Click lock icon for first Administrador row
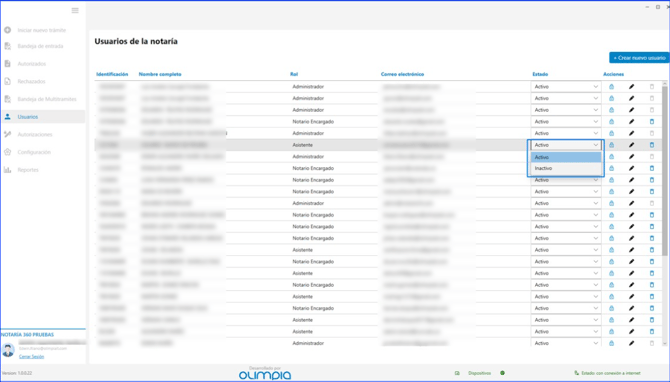 [611, 87]
